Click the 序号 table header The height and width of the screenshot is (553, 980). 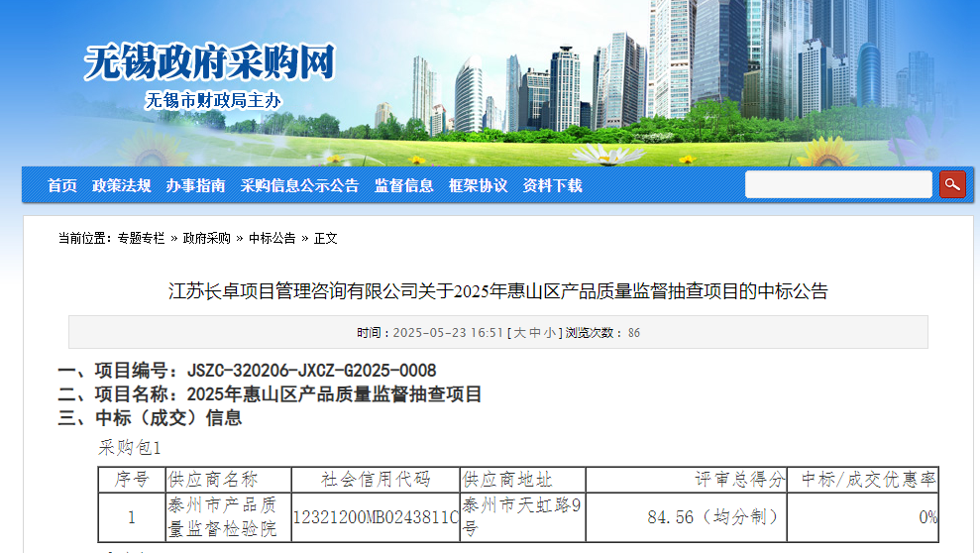click(132, 480)
